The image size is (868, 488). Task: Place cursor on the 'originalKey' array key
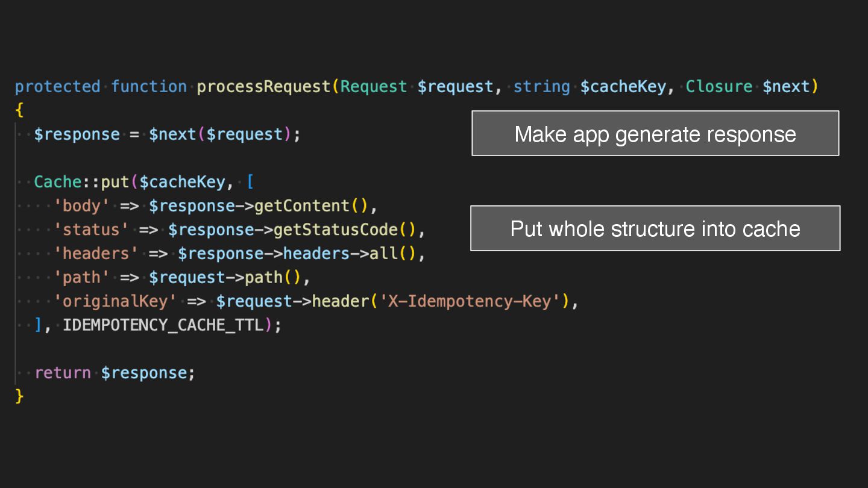tap(115, 301)
